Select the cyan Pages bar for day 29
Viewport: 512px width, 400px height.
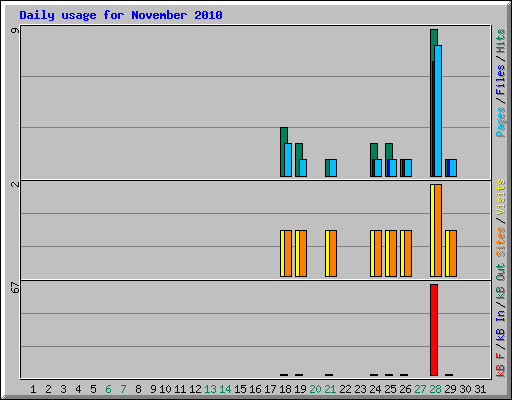point(453,168)
